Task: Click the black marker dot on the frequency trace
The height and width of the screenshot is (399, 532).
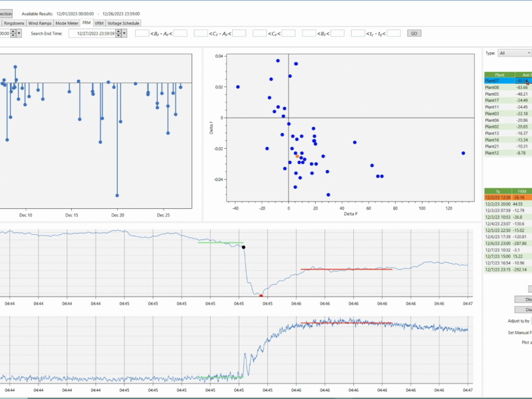Action: [x=244, y=246]
